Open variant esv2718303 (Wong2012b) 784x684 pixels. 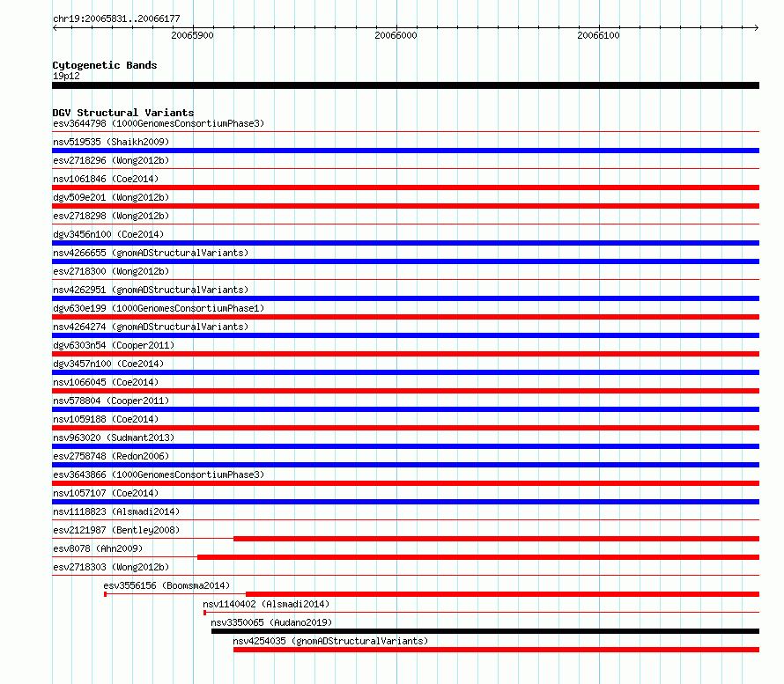pyautogui.click(x=111, y=567)
